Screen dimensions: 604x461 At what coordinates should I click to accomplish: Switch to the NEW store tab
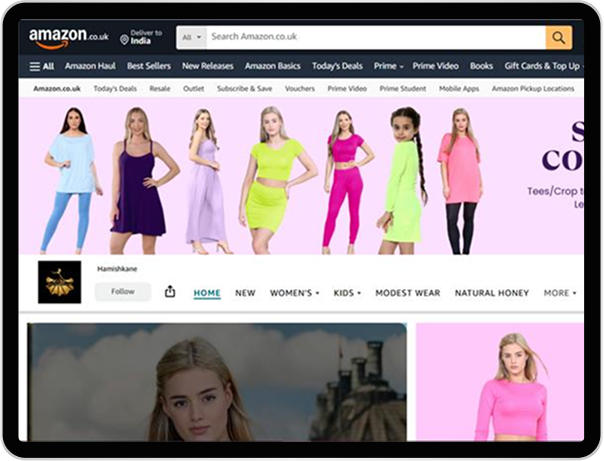(245, 293)
